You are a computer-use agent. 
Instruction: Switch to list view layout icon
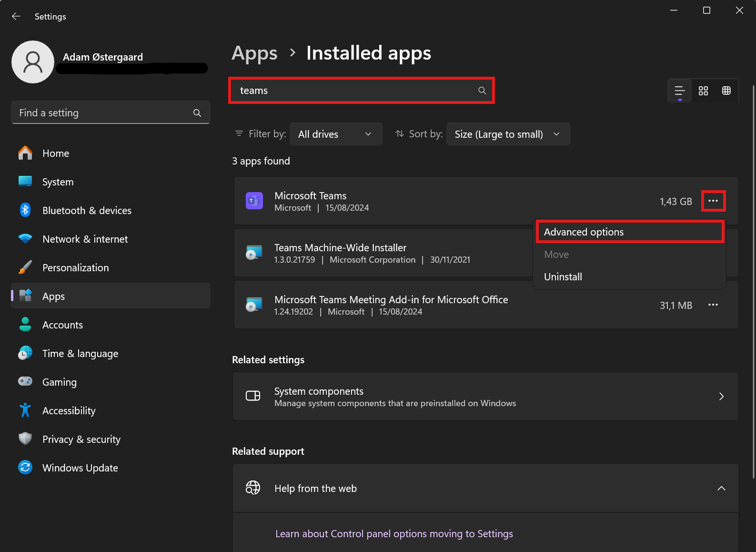[x=680, y=91]
